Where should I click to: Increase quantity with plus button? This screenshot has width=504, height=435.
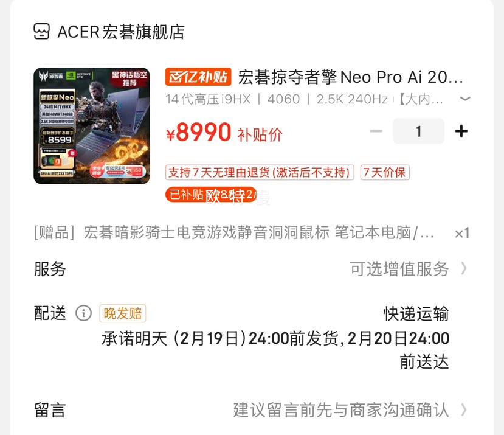pos(461,131)
